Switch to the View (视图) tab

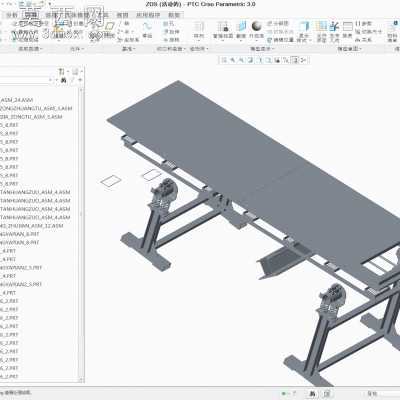(x=122, y=15)
